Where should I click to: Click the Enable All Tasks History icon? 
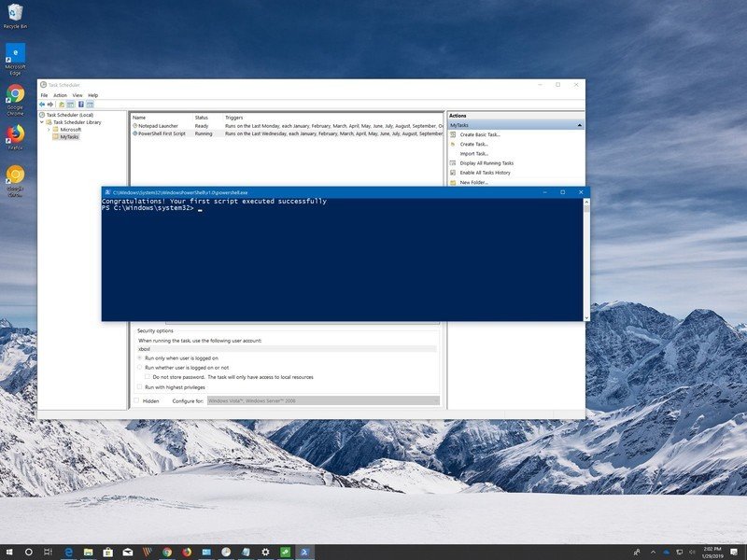tap(454, 173)
